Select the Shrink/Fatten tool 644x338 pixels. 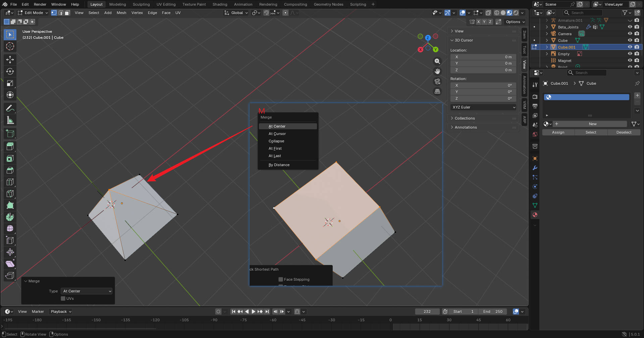10,252
